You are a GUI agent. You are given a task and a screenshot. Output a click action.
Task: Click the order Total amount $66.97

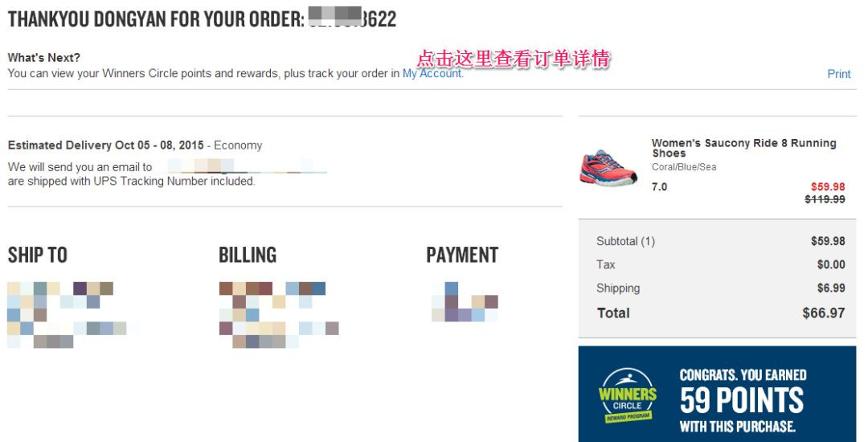(x=823, y=313)
